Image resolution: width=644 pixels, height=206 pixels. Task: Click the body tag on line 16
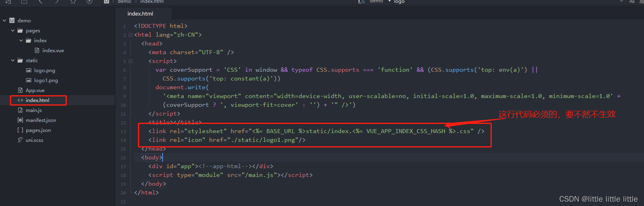click(x=152, y=157)
